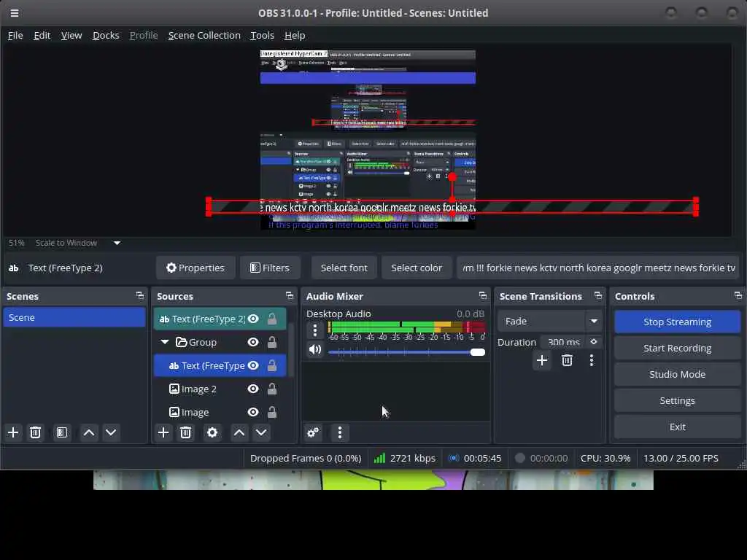Click the Exit button
747x560 pixels.
tap(677, 427)
